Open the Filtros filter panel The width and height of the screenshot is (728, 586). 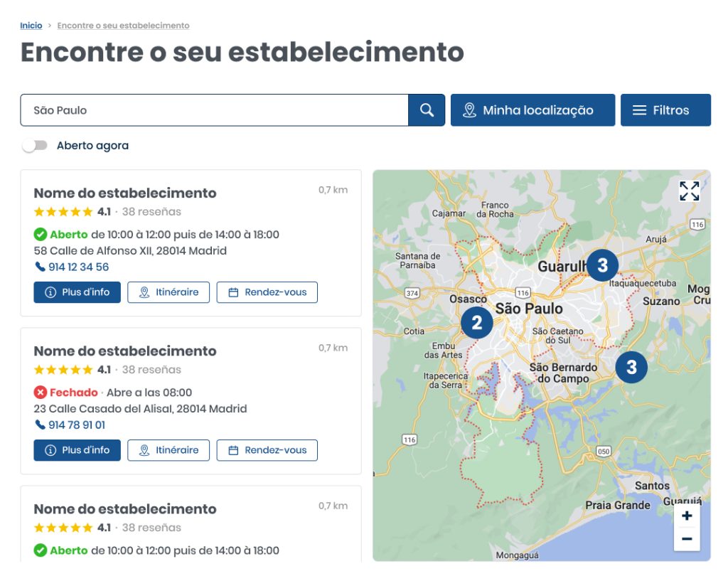point(665,110)
